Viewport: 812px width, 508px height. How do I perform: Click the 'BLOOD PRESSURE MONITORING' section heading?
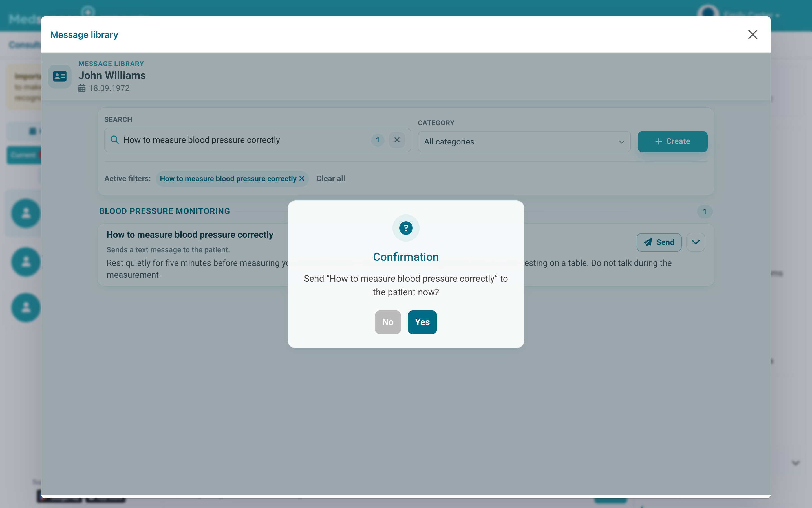pos(164,211)
